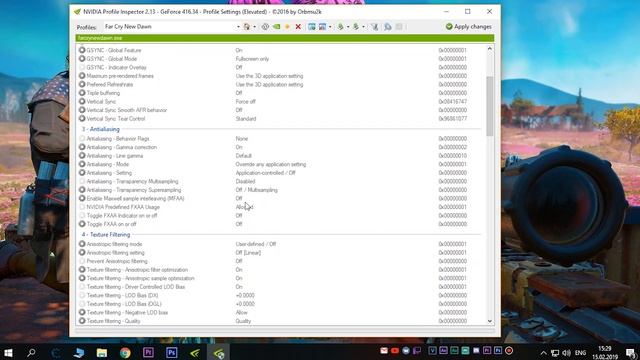
Task: Click the Force off value for Vertical Sync
Action: 245,102
